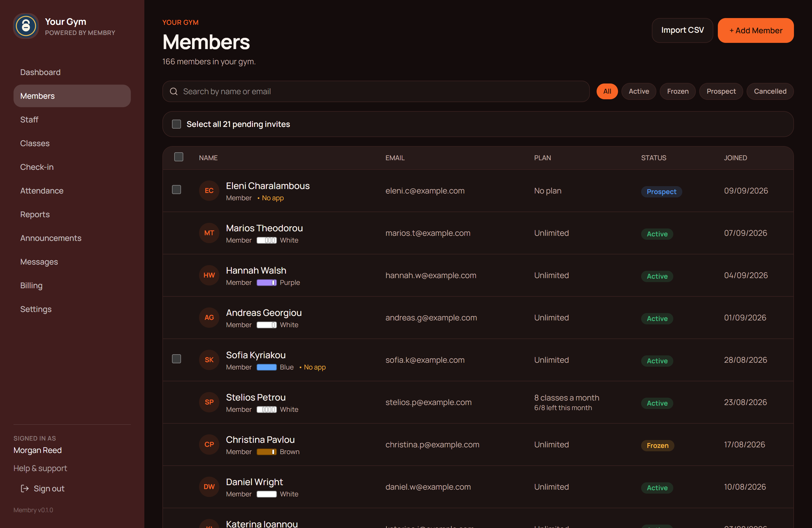The width and height of the screenshot is (812, 528).
Task: Click the sign out arrow icon
Action: point(25,489)
